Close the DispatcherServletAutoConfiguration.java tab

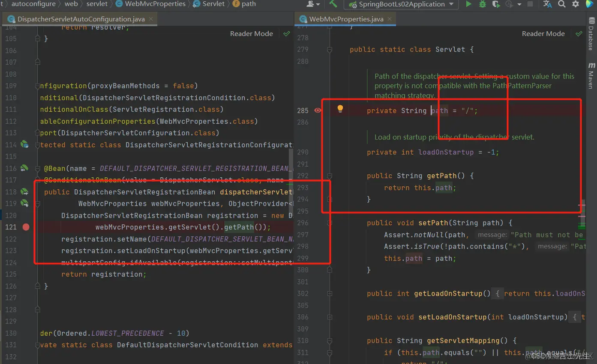tap(150, 19)
